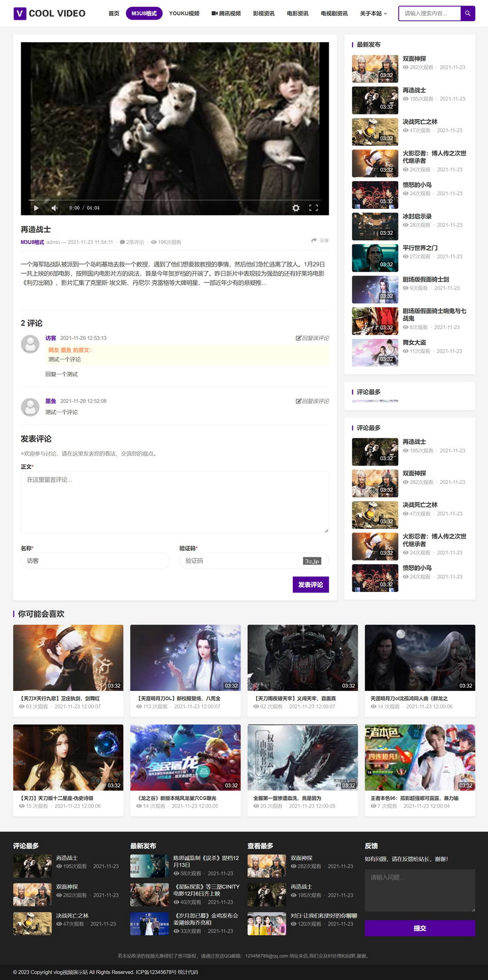Open 【天涯明月刀OL】新校服登场 thumbnail

tap(185, 658)
